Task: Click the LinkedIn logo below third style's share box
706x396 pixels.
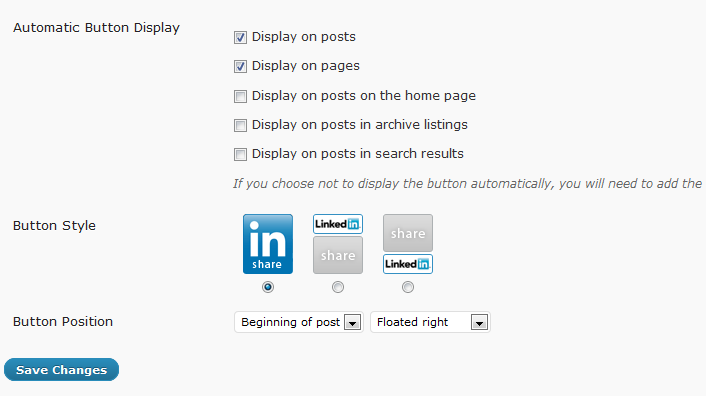Action: [x=408, y=264]
